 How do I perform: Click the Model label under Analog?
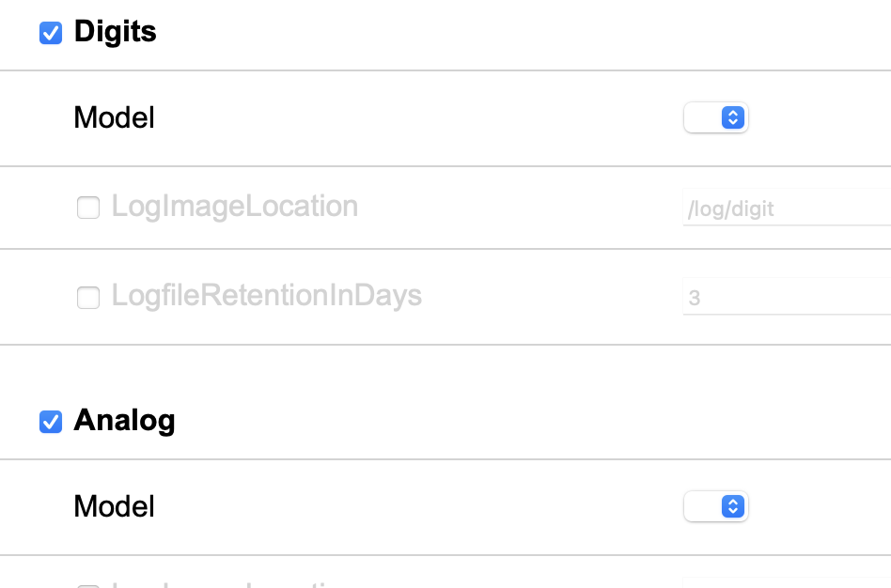(114, 507)
